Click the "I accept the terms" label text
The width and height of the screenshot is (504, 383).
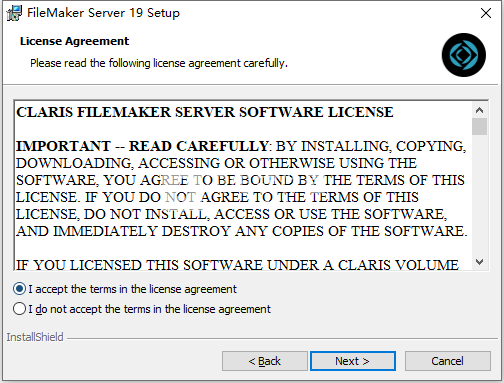click(x=132, y=289)
